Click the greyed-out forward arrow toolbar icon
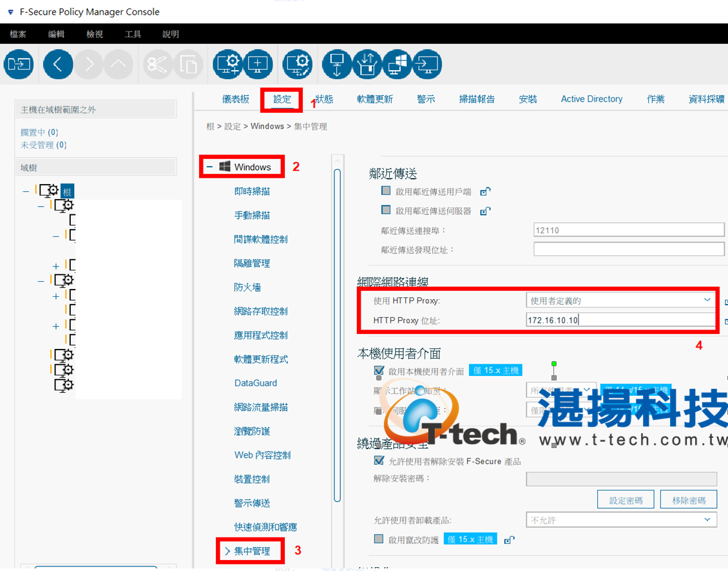 tap(89, 64)
